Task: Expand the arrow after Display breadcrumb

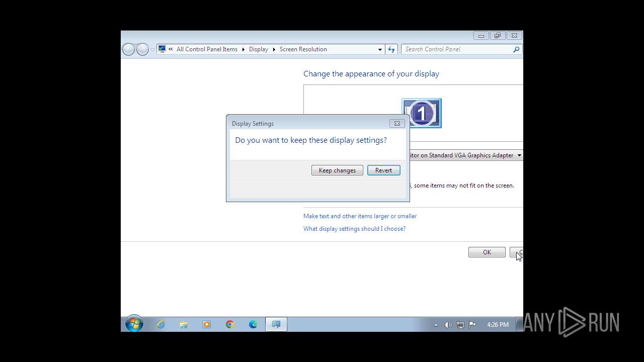Action: pyautogui.click(x=274, y=49)
